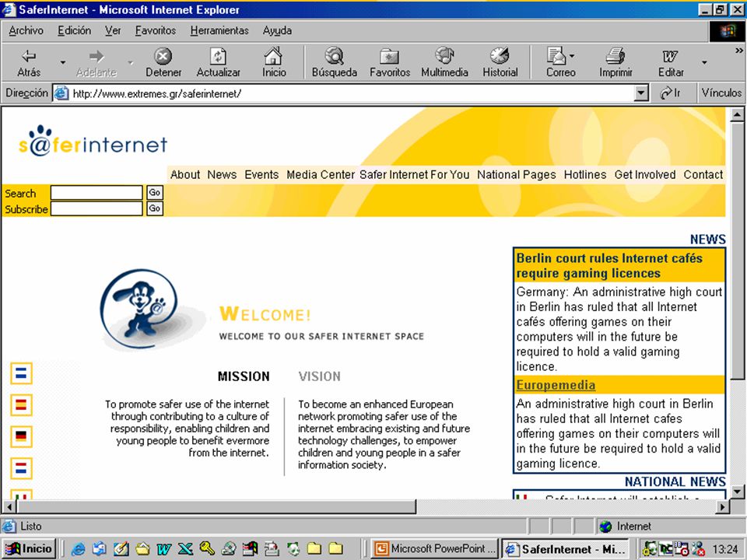The height and width of the screenshot is (560, 747).
Task: Click inside the Subscribe input field
Action: (96, 208)
